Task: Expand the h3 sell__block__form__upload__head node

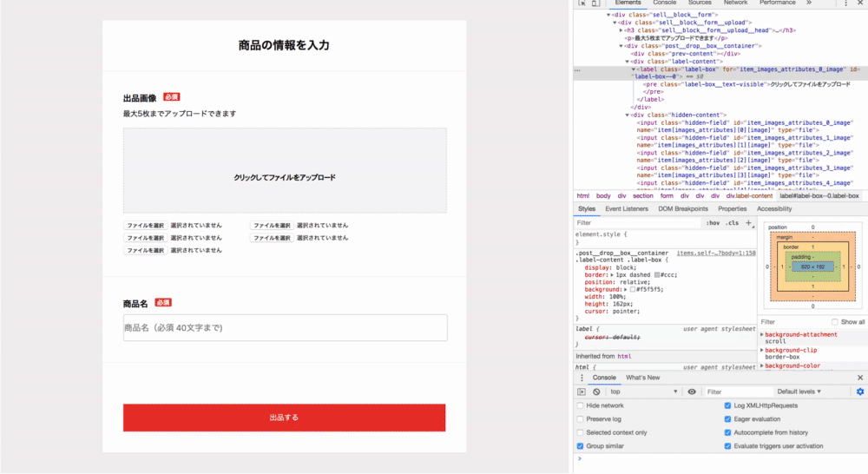Action: coord(621,30)
